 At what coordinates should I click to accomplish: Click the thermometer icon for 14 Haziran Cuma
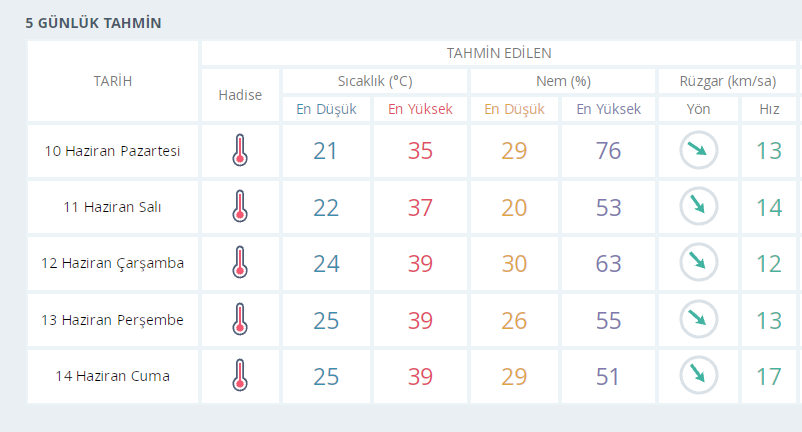239,376
